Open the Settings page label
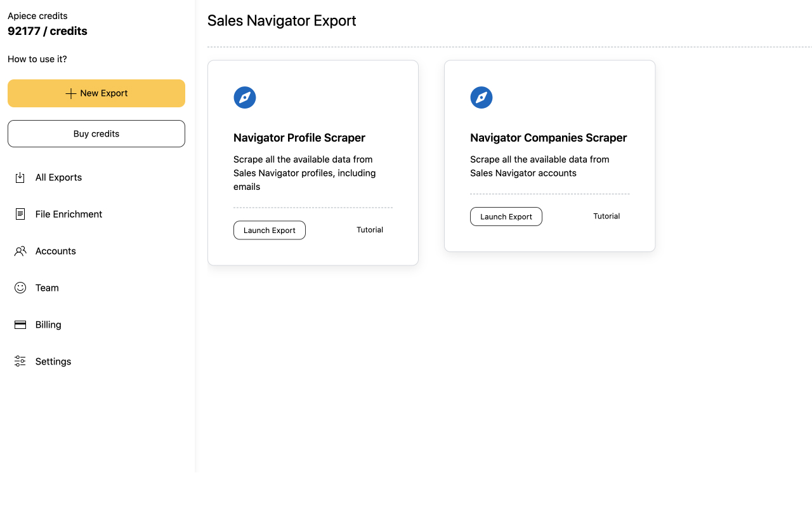 53,361
